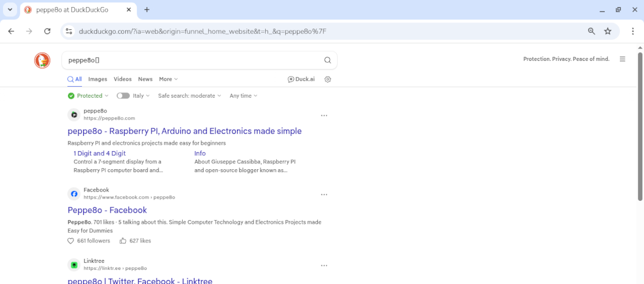Screen dimensions: 644x284
Task: Click the Raspberry PI and electronics projects snippet
Action: [x=147, y=143]
